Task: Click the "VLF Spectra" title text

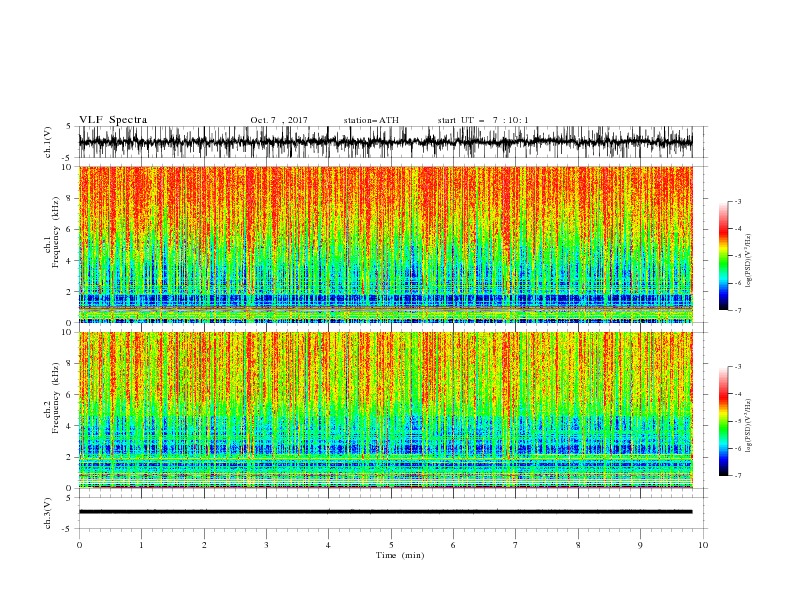Action: click(113, 120)
